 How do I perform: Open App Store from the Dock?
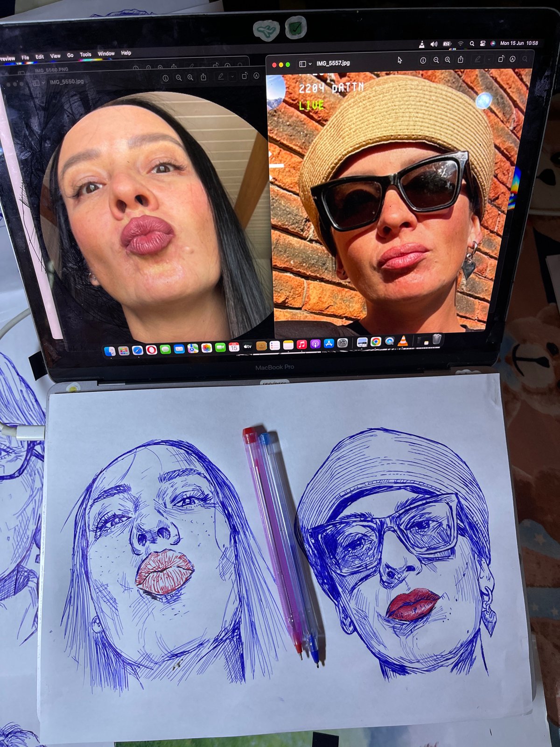(329, 344)
